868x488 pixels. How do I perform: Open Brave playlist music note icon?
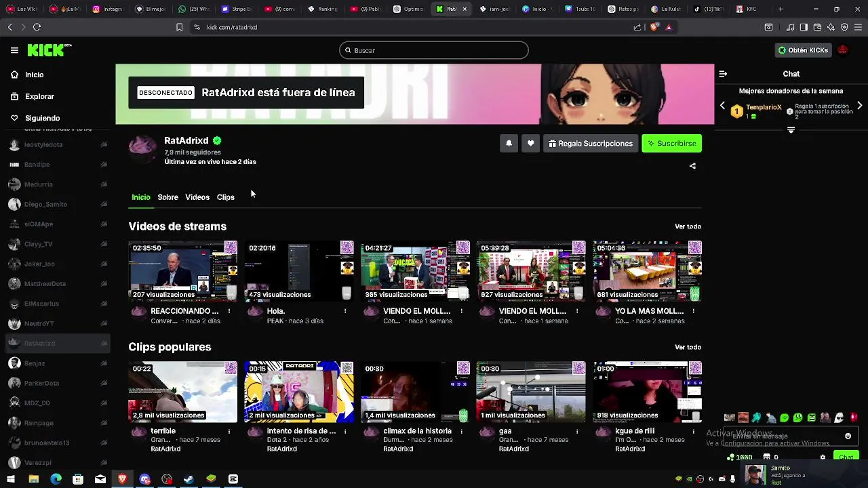tap(790, 27)
